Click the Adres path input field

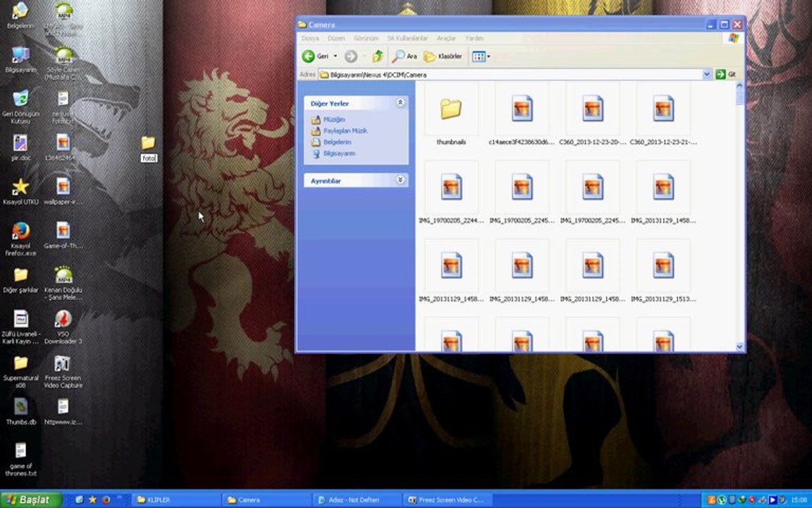tap(510, 75)
